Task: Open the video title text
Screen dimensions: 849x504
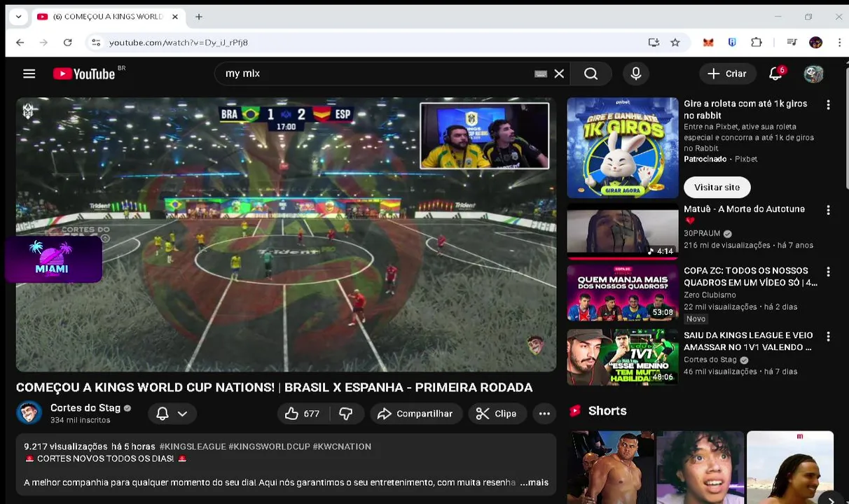Action: pos(274,387)
